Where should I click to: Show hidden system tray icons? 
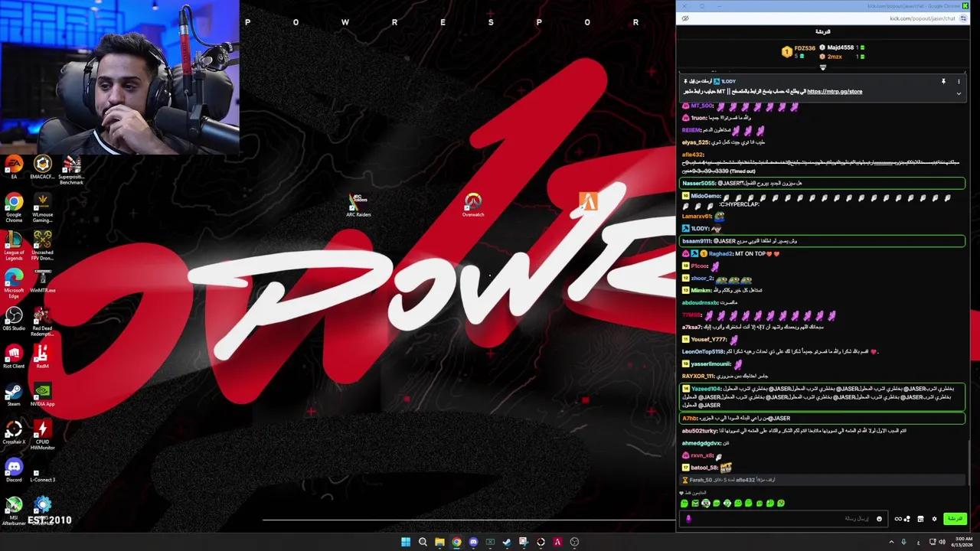[891, 542]
